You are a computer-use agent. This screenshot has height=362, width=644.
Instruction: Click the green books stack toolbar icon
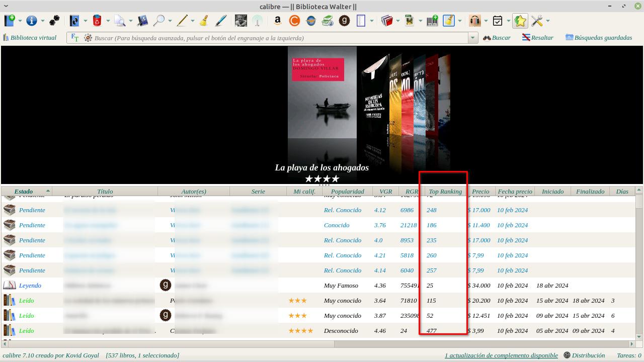coord(328,21)
